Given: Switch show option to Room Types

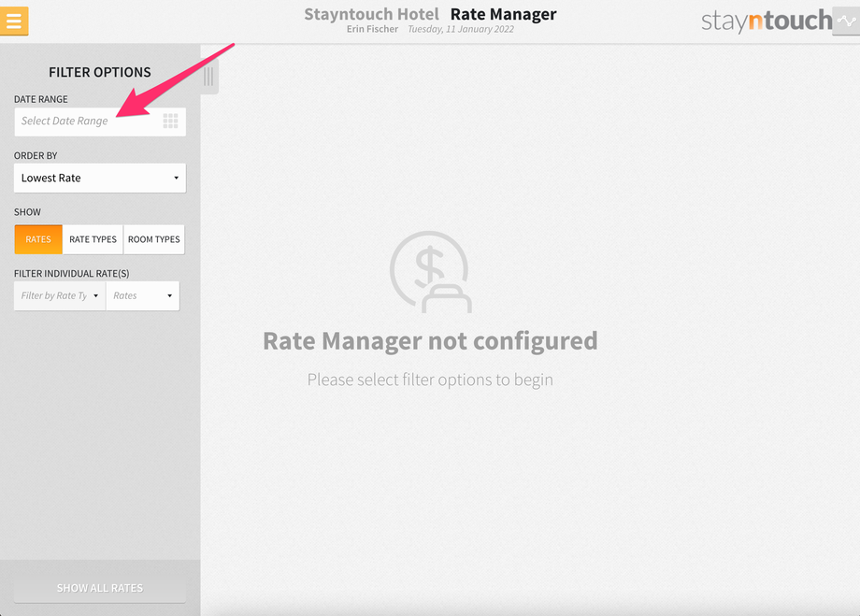Looking at the screenshot, I should pos(154,239).
